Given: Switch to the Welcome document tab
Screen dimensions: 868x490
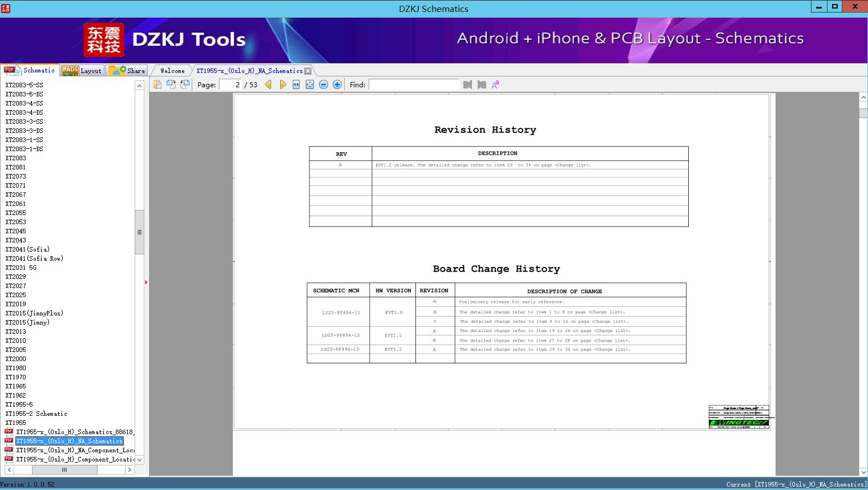Looking at the screenshot, I should [x=172, y=71].
